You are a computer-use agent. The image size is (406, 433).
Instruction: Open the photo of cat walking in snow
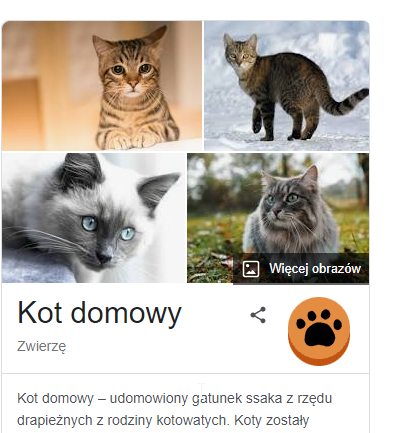point(287,86)
